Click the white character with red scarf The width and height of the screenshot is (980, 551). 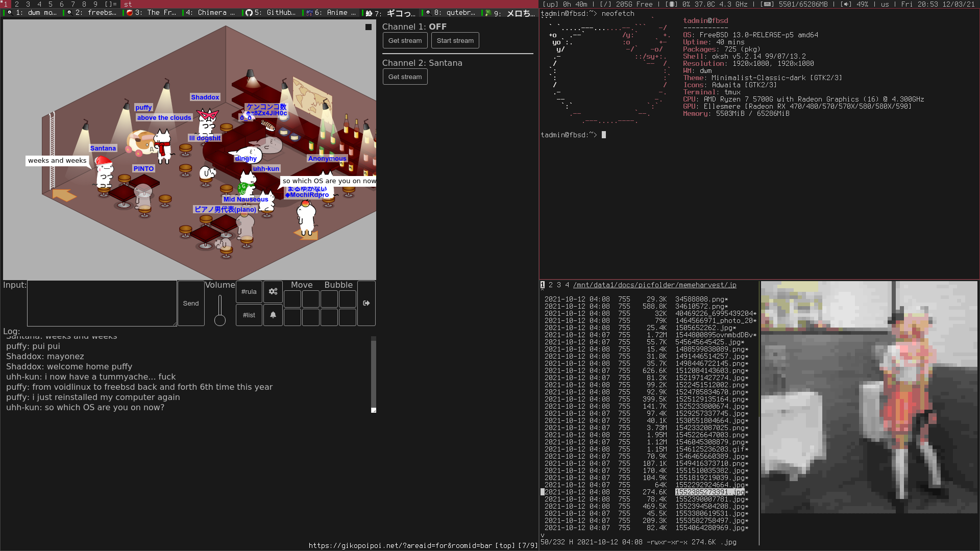(163, 146)
